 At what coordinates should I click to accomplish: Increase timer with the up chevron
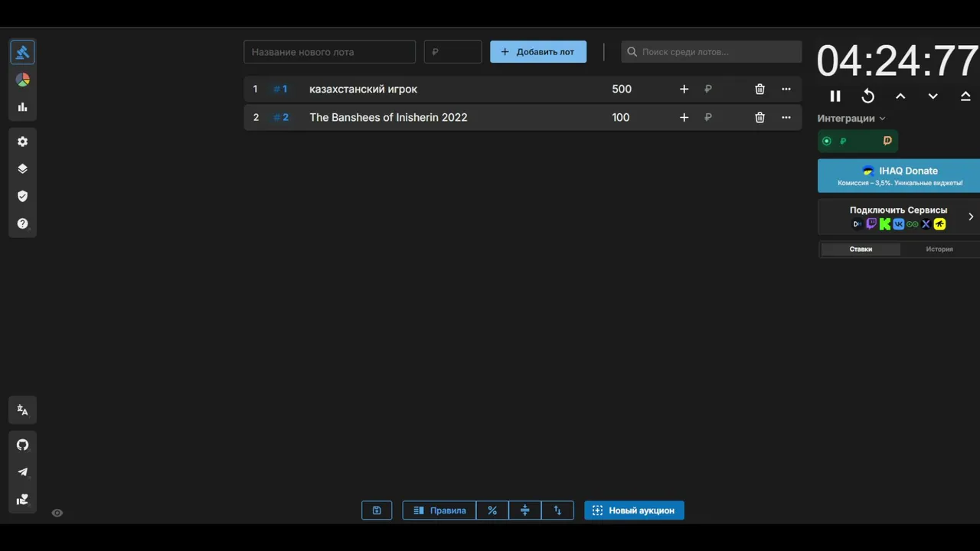tap(900, 96)
